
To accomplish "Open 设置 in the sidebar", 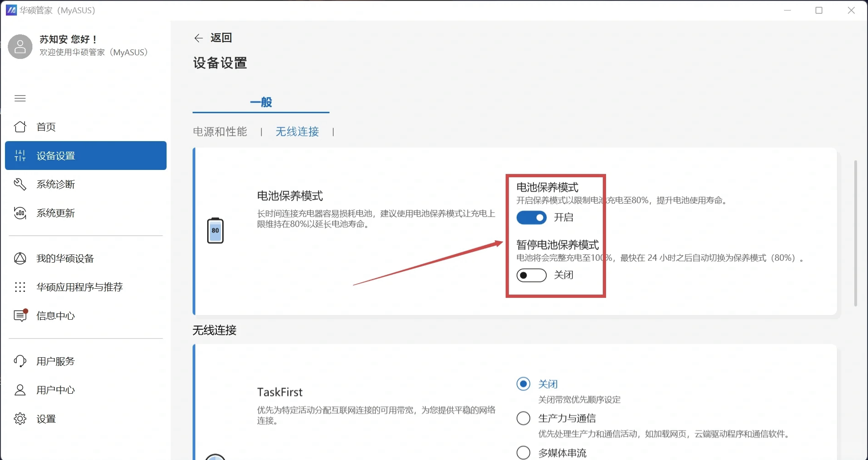I will point(86,418).
